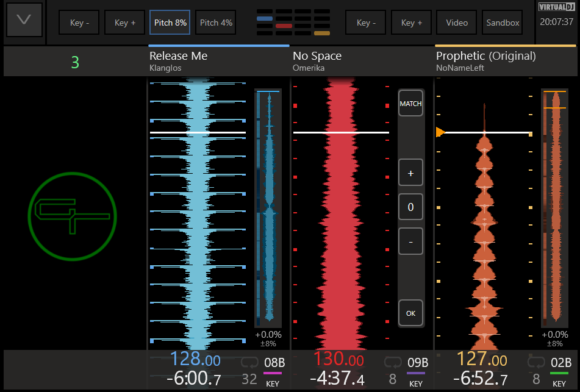580x392 pixels.
Task: Click the artist name NoNameLeft
Action: pyautogui.click(x=460, y=68)
